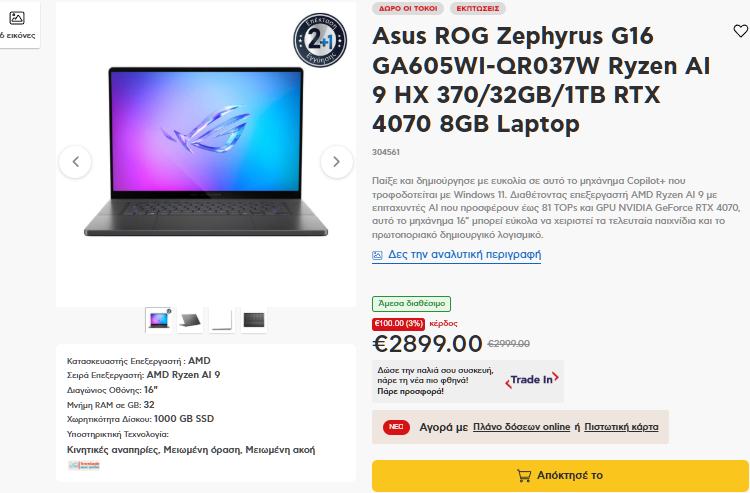Screen dimensions: 750x493
Task: Select the second angled laptop thumbnail
Action: tap(190, 320)
